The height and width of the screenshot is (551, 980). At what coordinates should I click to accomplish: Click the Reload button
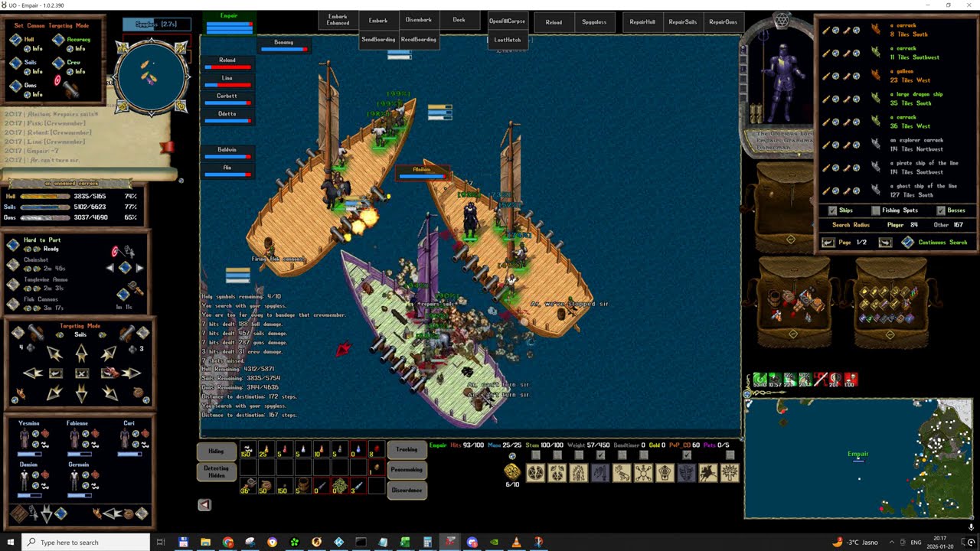[x=554, y=22]
